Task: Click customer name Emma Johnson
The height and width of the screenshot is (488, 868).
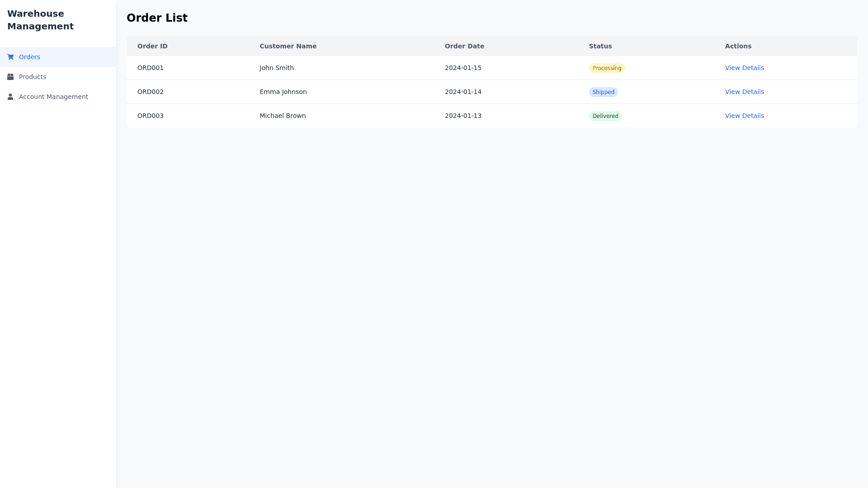Action: click(283, 92)
